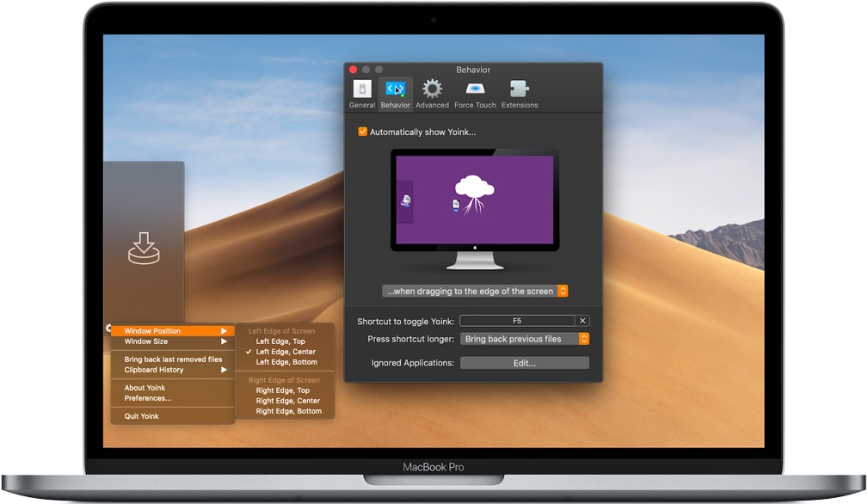Click Edit for Ignored Applications
868x504 pixels.
524,363
